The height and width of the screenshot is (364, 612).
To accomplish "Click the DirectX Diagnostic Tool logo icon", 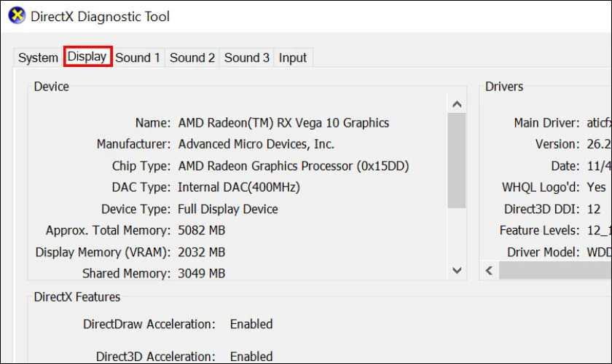I will point(17,15).
